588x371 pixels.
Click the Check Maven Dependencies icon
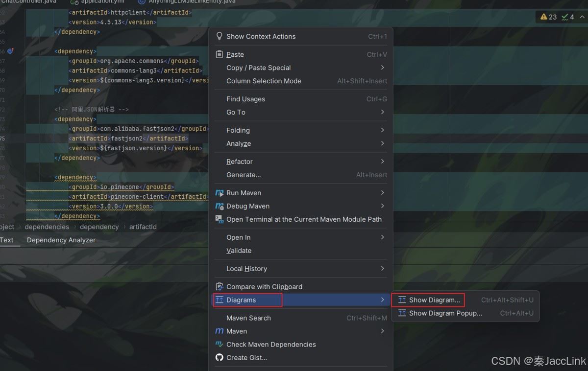click(220, 344)
